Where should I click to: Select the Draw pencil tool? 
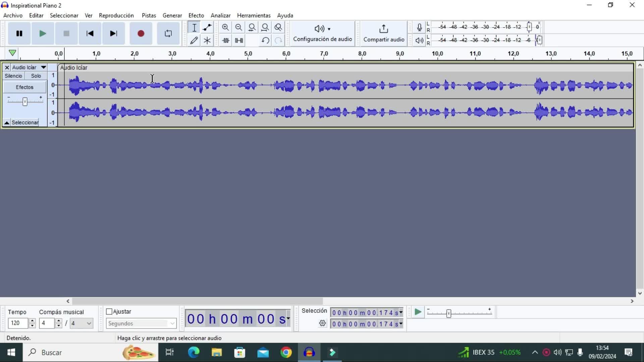[194, 41]
